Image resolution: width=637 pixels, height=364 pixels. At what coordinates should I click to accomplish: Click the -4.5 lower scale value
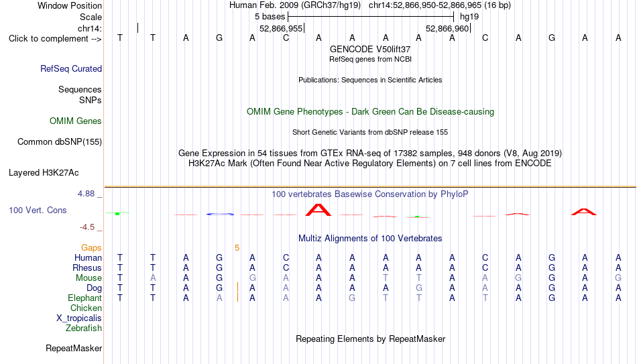[x=87, y=227]
